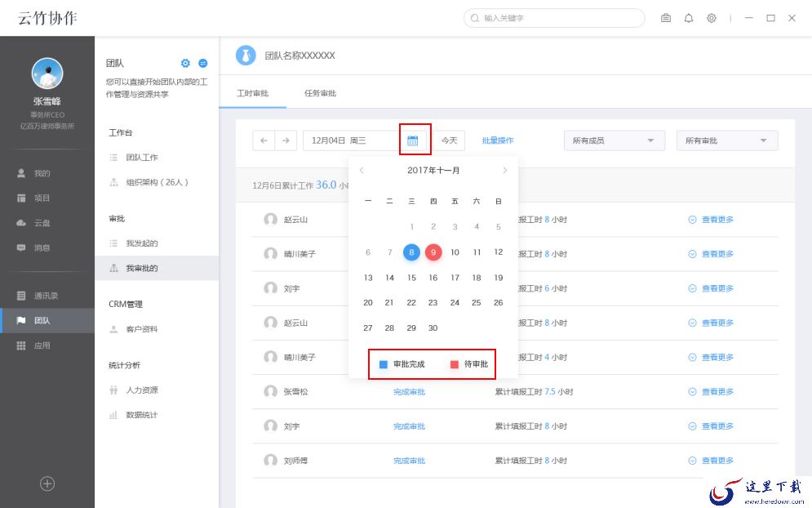Open 团队工作 in the team menu
The height and width of the screenshot is (508, 812).
coord(142,157)
